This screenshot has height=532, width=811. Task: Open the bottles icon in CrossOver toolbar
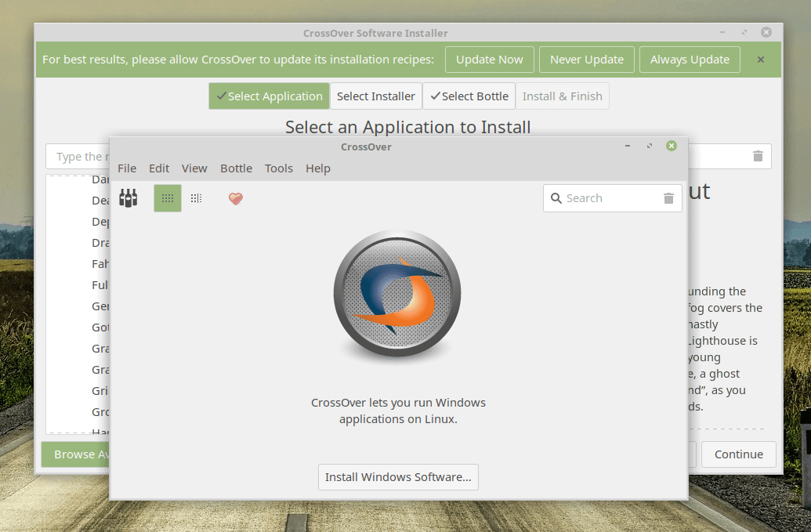pos(129,198)
